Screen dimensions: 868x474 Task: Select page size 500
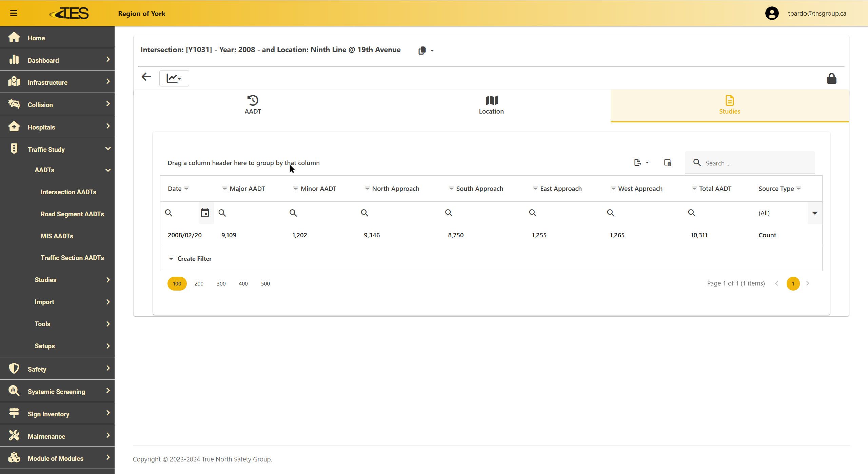point(265,283)
